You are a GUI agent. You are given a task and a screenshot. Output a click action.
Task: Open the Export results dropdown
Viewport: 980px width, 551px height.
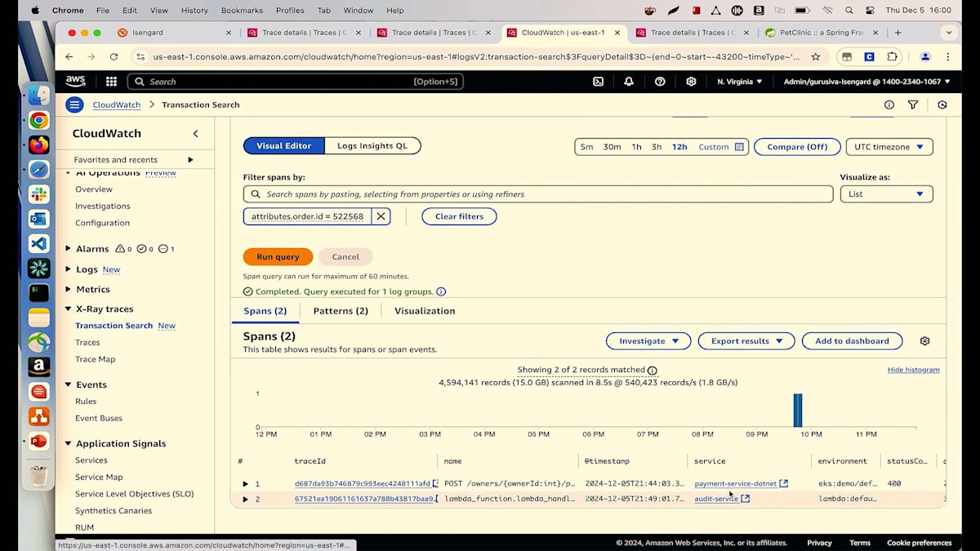[746, 341]
